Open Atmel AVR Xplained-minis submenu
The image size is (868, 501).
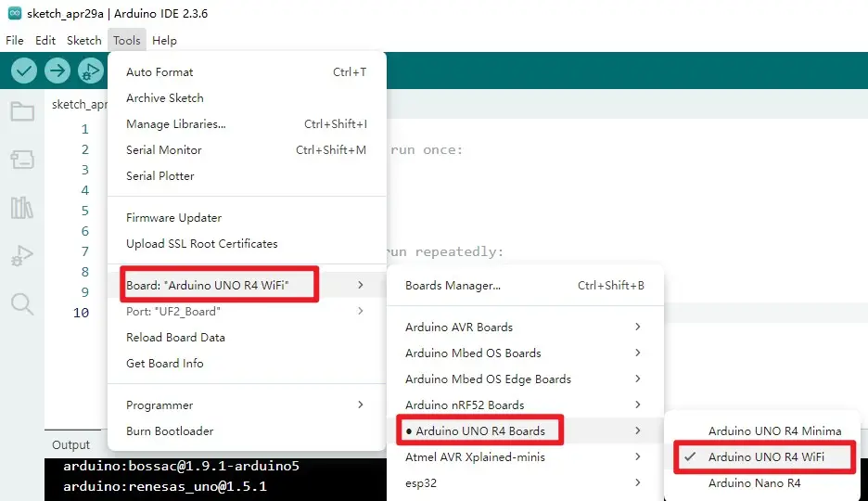pos(525,457)
